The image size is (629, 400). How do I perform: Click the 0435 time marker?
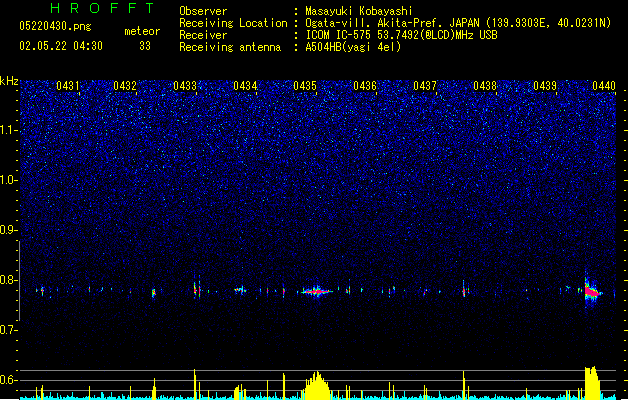pyautogui.click(x=305, y=86)
